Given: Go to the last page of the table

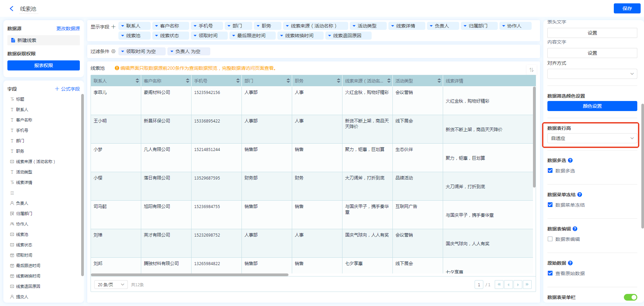Looking at the screenshot, I should click(527, 285).
